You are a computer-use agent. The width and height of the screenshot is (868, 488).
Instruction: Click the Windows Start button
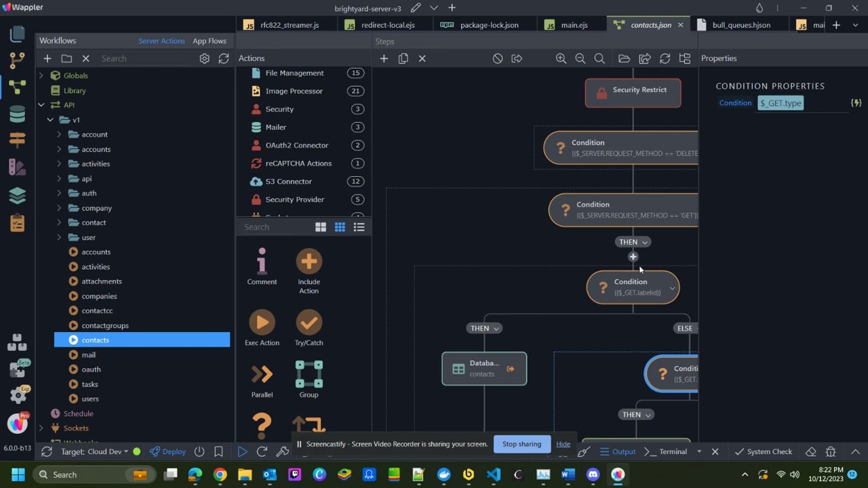(x=18, y=474)
